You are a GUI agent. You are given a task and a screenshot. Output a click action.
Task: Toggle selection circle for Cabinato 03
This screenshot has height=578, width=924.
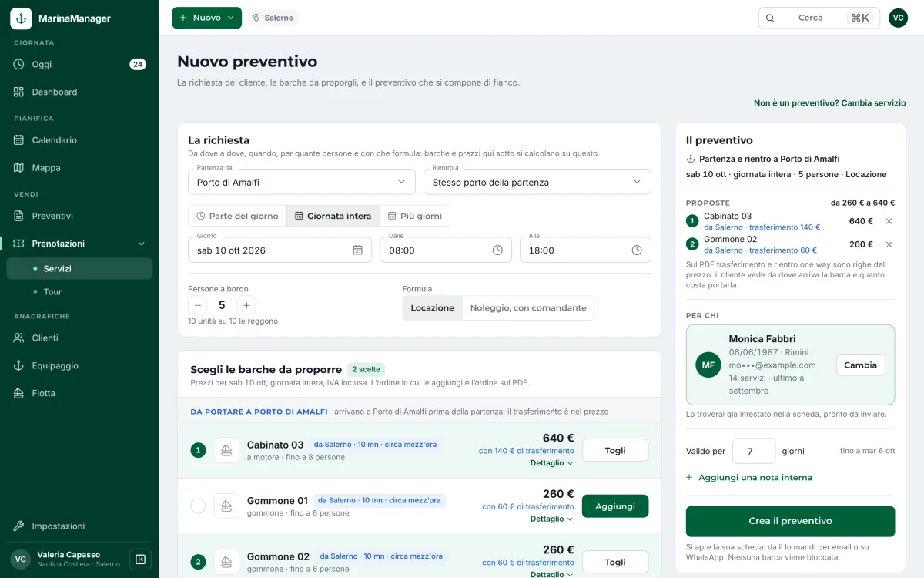(x=198, y=450)
